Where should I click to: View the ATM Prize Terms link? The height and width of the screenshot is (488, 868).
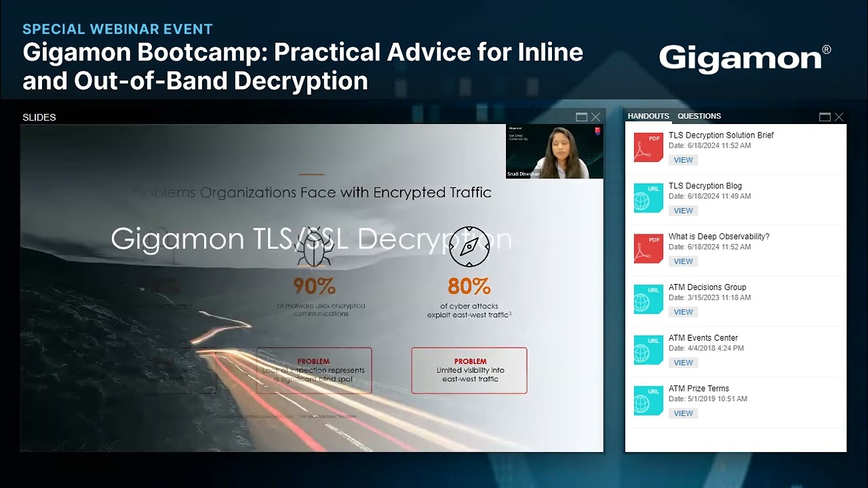coord(683,413)
